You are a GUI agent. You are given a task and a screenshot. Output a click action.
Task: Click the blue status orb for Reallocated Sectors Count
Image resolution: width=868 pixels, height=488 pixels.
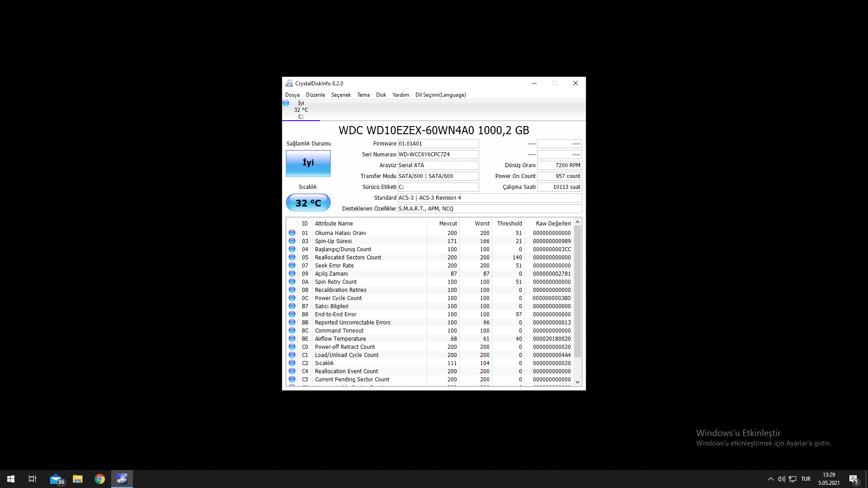[x=292, y=258]
